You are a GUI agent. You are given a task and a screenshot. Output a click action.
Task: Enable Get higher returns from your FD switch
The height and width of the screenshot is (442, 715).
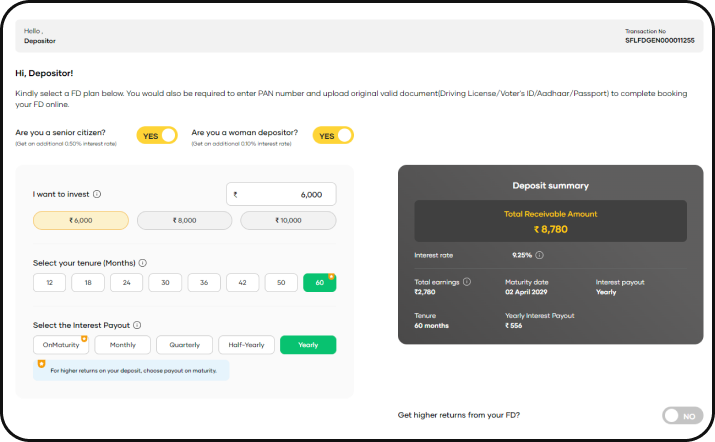pos(682,416)
